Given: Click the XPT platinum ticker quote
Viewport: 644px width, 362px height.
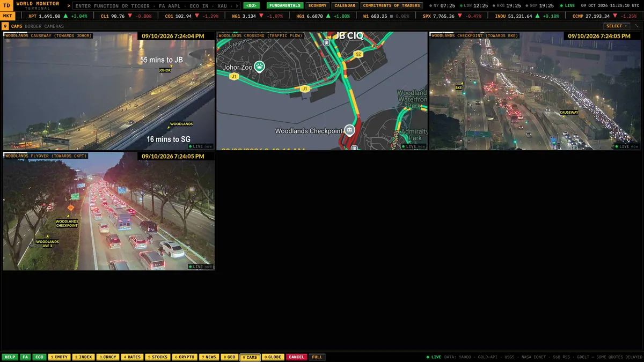Looking at the screenshot, I should (x=57, y=16).
